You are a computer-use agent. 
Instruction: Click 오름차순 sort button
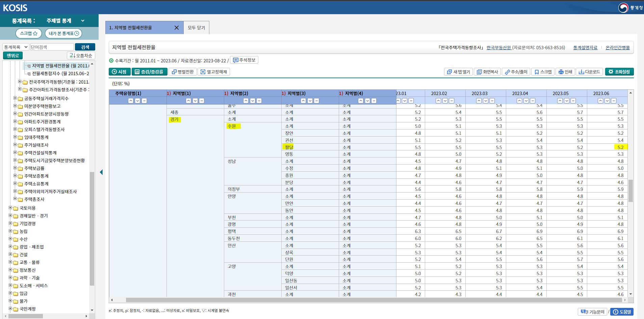click(81, 56)
